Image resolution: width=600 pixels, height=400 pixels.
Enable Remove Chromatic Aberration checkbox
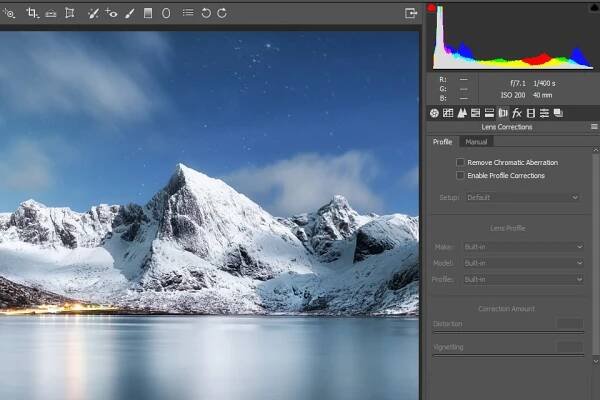(x=460, y=162)
